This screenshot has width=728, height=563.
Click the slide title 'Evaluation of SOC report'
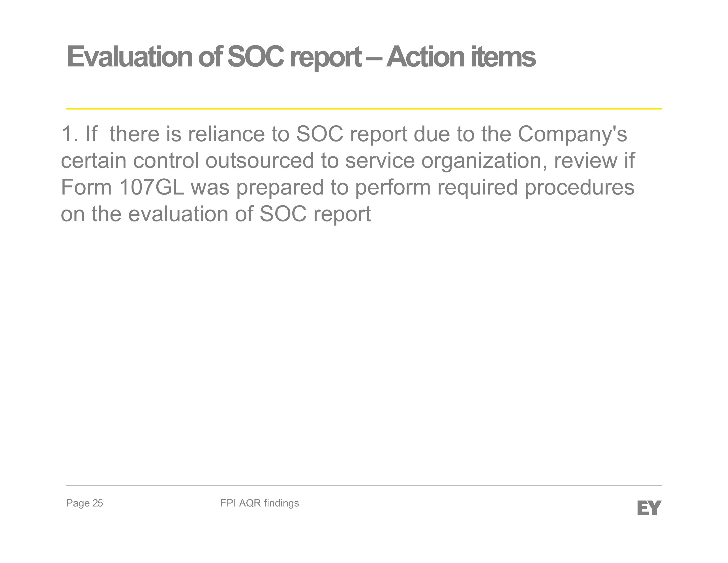pos(214,57)
